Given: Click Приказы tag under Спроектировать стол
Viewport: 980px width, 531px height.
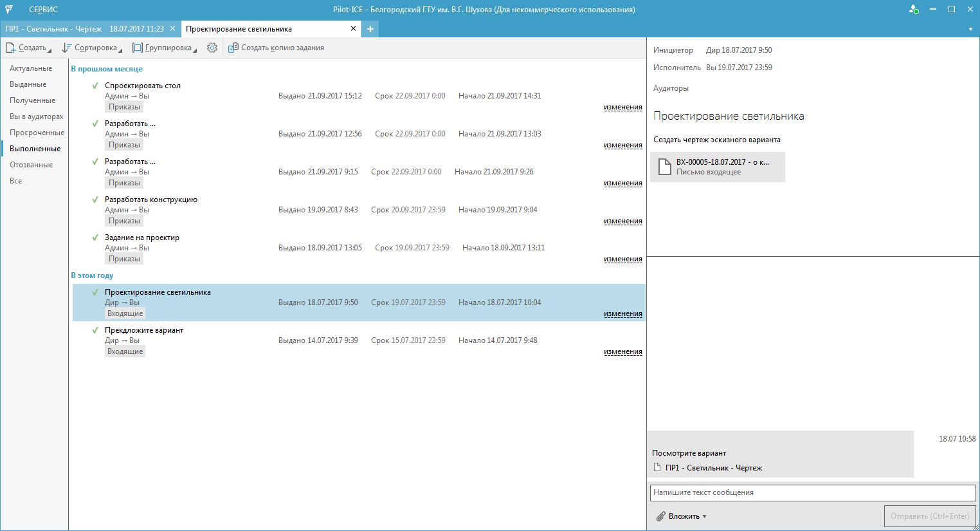Looking at the screenshot, I should click(x=124, y=107).
